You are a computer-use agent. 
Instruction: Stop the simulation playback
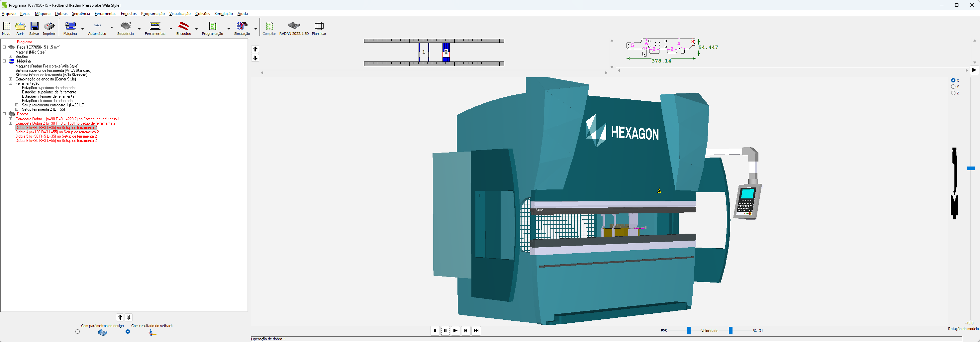coord(435,331)
